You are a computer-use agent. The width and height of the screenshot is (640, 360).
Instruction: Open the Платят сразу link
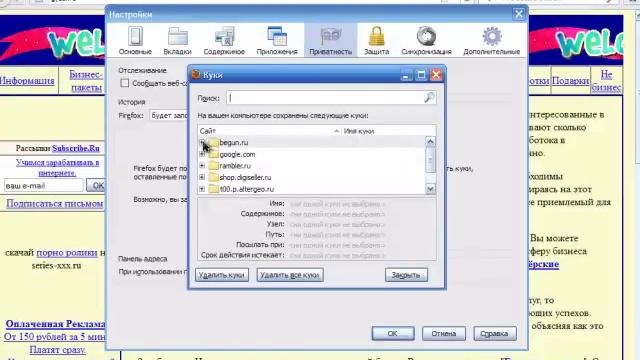[x=58, y=350]
